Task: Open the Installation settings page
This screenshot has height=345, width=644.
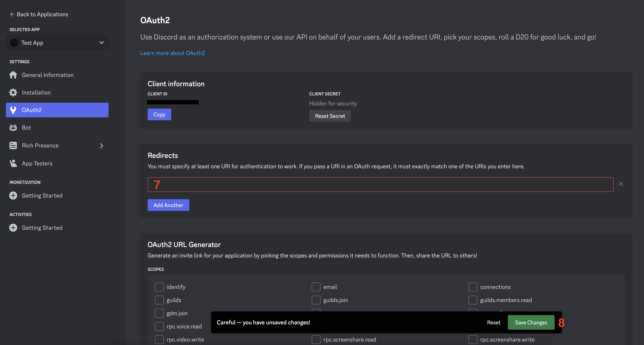Action: [x=37, y=92]
